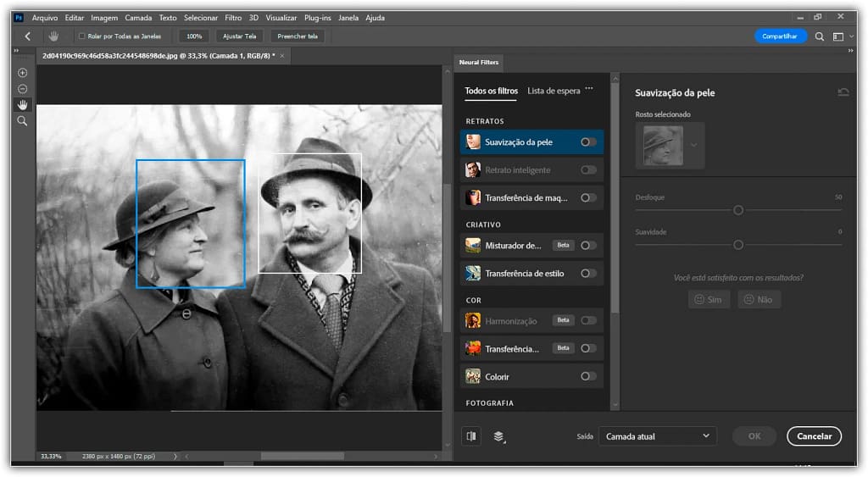Click Retrato inteligente filter icon
Image resolution: width=868 pixels, height=477 pixels.
(473, 170)
